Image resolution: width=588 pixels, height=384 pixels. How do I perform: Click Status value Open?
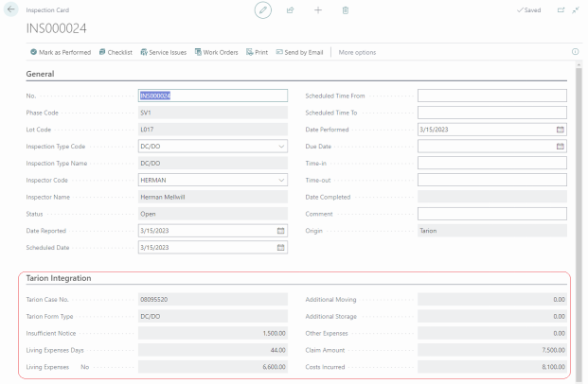[213, 214]
